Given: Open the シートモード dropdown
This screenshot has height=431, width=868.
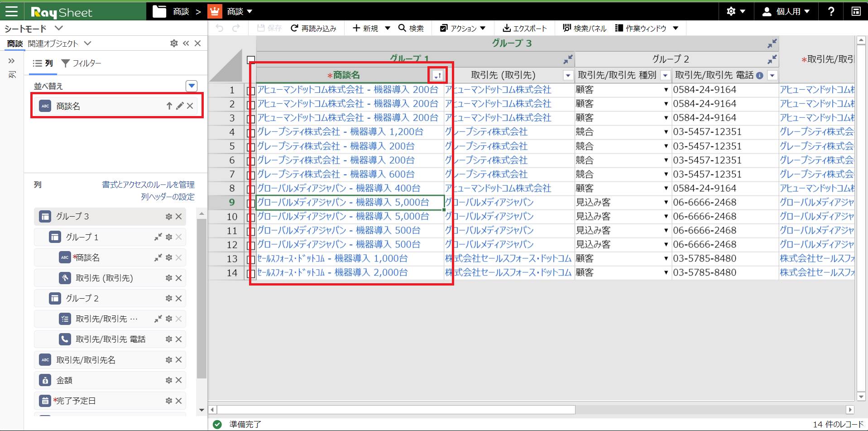Looking at the screenshot, I should click(x=33, y=29).
